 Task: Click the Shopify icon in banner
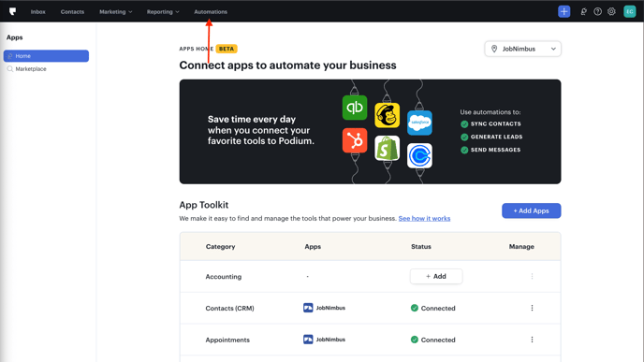tap(387, 148)
